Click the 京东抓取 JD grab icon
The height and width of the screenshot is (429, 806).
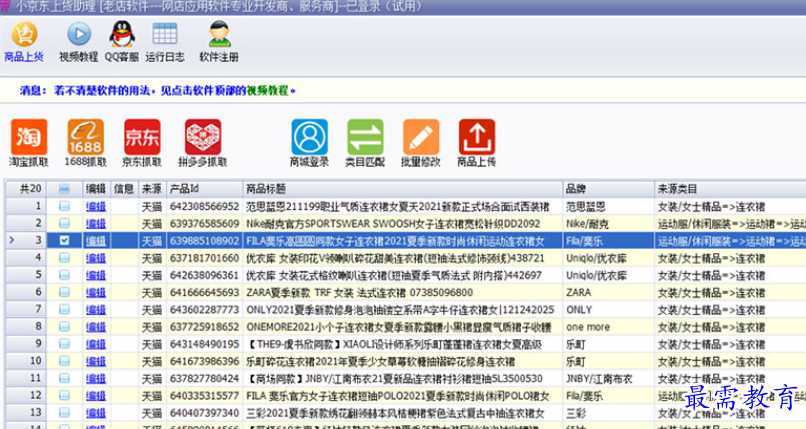[x=142, y=143]
